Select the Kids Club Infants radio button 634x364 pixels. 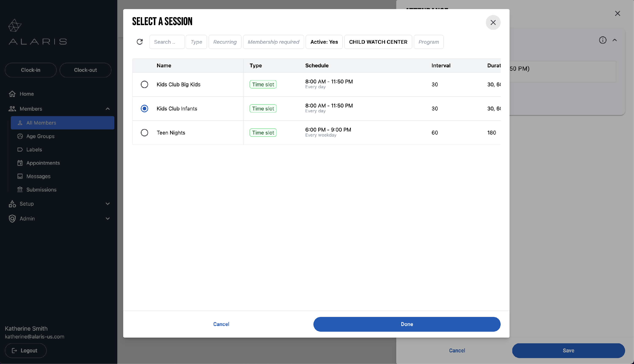(x=144, y=109)
